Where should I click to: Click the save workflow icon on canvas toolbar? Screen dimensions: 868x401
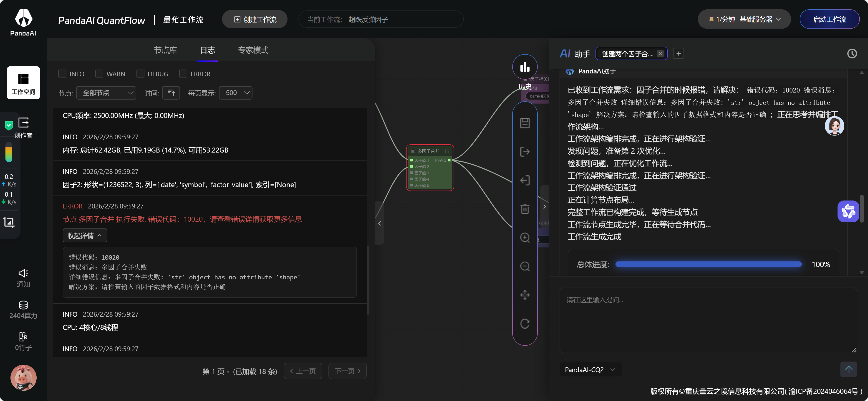coord(525,123)
